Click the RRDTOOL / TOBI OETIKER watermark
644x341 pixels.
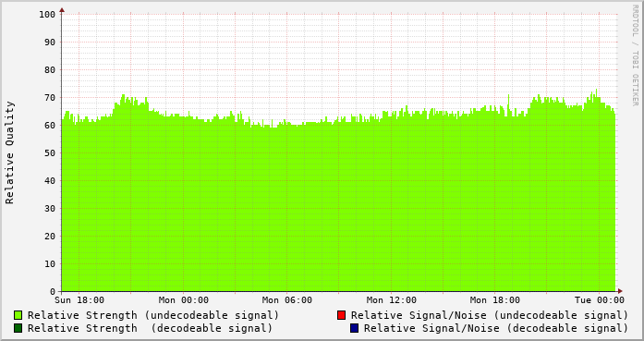pos(635,55)
